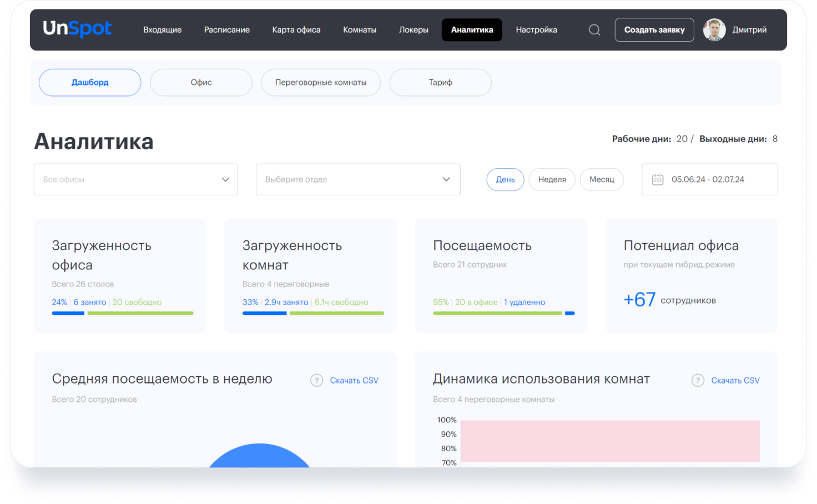The image size is (817, 504).
Task: Click the chevron of Выберите отдел selector
Action: click(446, 179)
